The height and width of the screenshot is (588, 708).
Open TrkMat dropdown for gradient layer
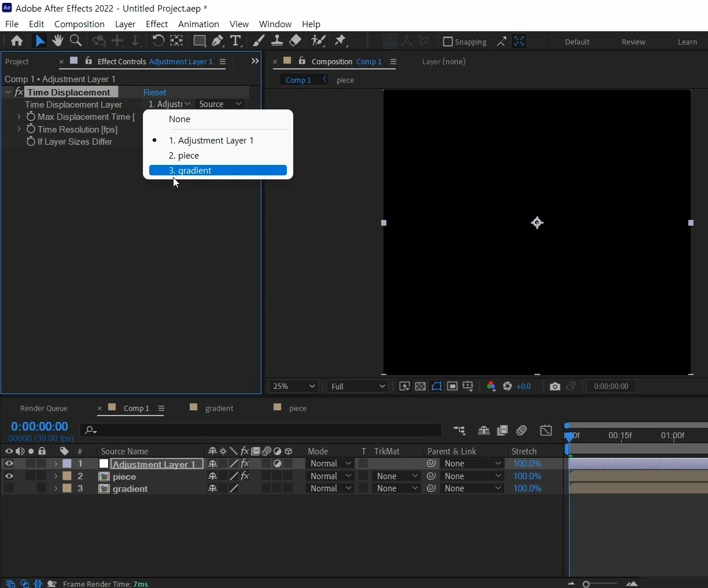point(396,488)
